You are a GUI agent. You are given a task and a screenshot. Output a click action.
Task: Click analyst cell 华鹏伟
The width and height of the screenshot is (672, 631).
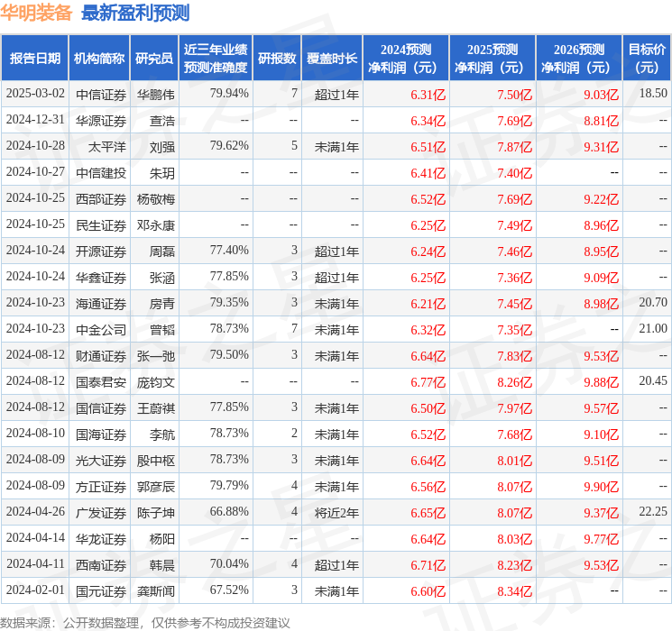click(x=155, y=95)
